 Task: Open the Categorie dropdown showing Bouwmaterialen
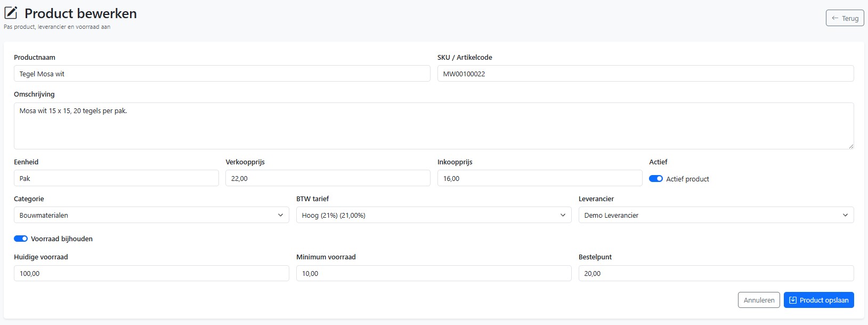(151, 215)
